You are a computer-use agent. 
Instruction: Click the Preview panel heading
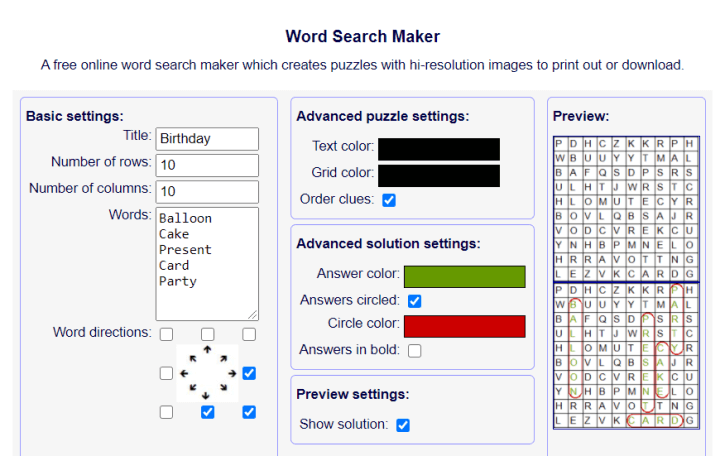point(581,116)
